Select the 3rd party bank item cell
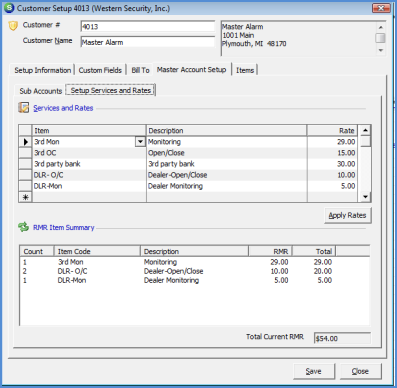 point(89,164)
